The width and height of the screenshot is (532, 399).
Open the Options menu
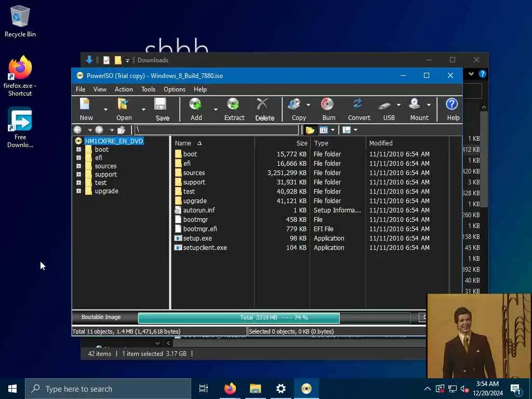click(175, 89)
